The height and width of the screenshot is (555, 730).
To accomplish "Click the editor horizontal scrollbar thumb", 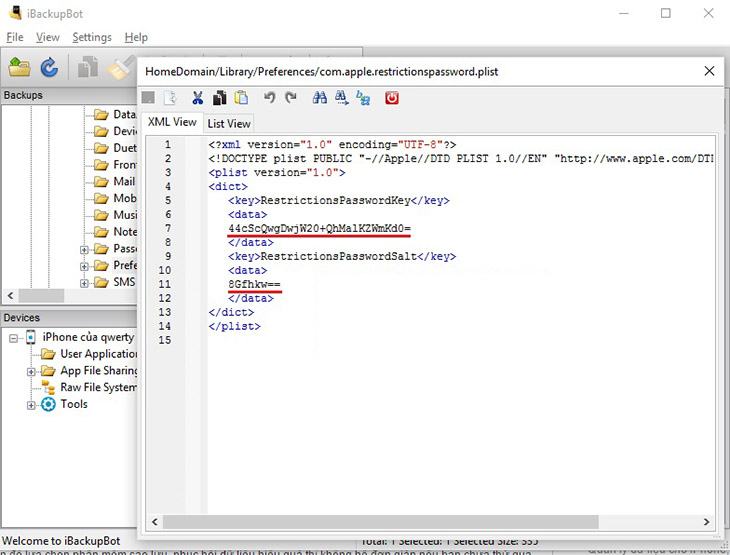I will click(x=380, y=522).
